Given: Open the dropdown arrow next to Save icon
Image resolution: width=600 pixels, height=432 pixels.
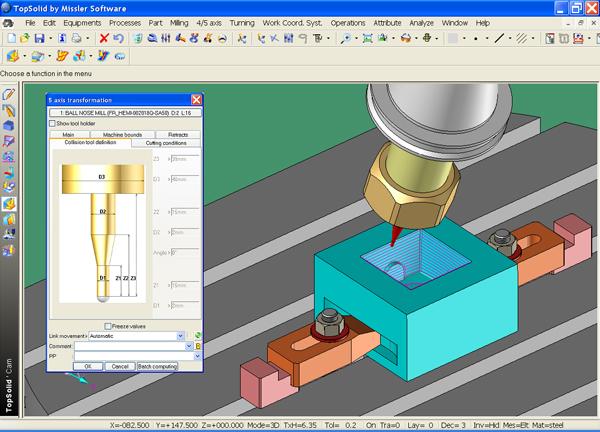Looking at the screenshot, I should [51, 39].
